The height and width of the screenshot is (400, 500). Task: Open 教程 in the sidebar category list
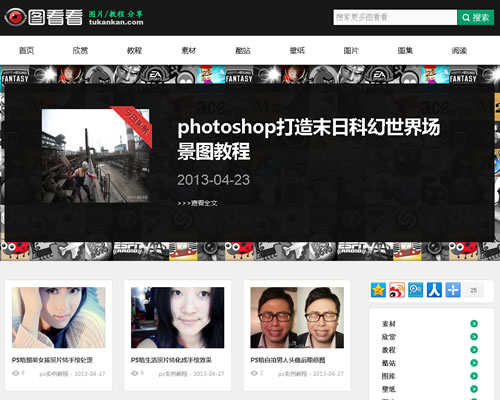(389, 350)
